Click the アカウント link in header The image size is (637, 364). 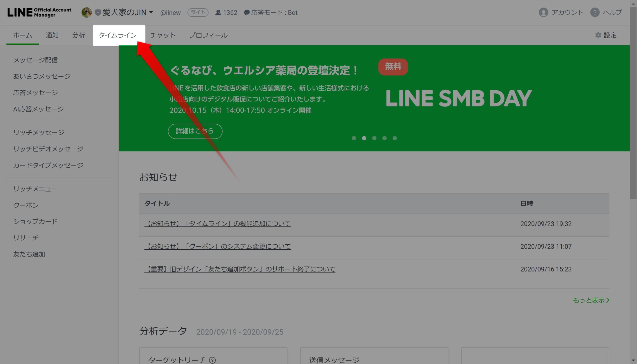pyautogui.click(x=567, y=12)
